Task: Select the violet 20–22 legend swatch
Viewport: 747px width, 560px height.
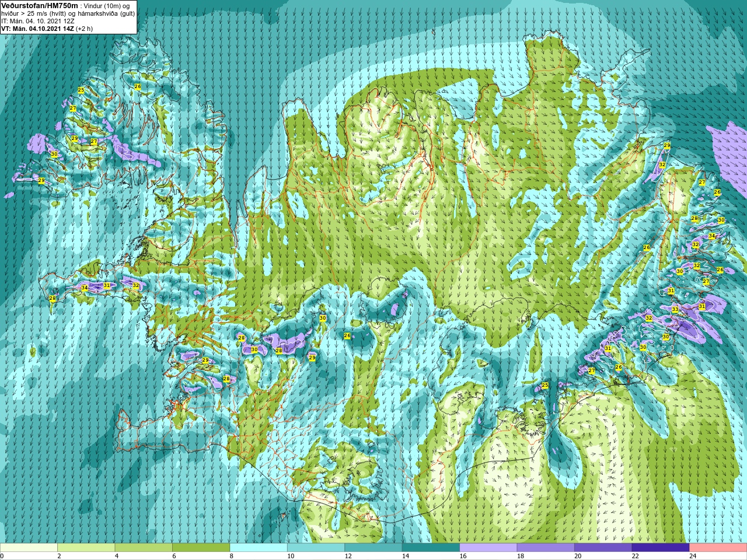Action: pyautogui.click(x=603, y=547)
